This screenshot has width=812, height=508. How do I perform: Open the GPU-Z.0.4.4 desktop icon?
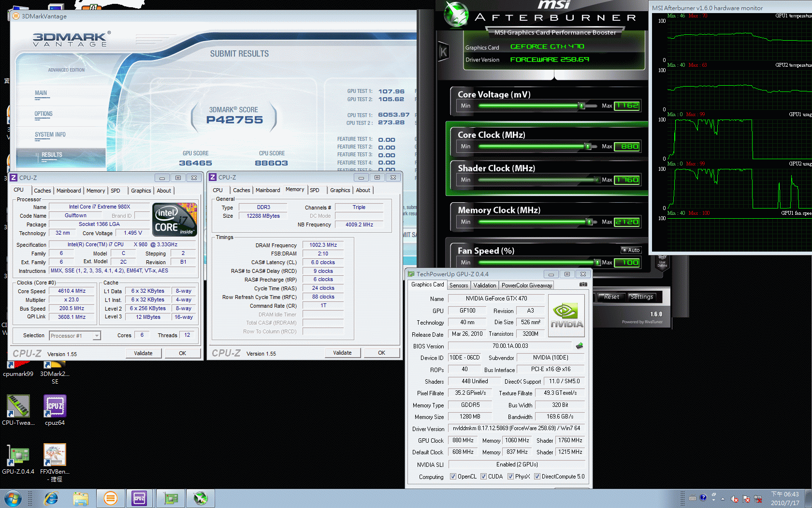click(x=18, y=459)
